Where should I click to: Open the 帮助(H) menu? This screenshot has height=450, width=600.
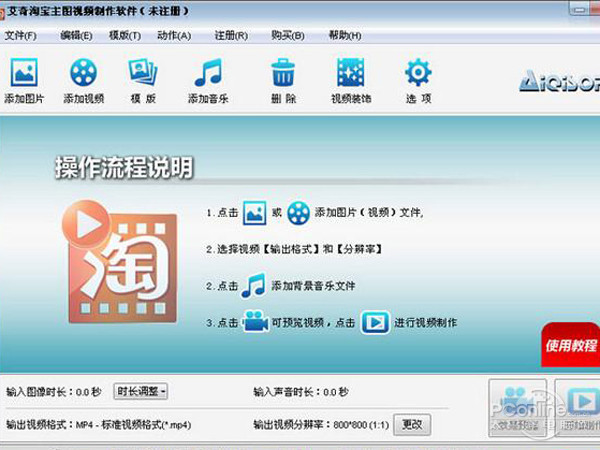(345, 36)
